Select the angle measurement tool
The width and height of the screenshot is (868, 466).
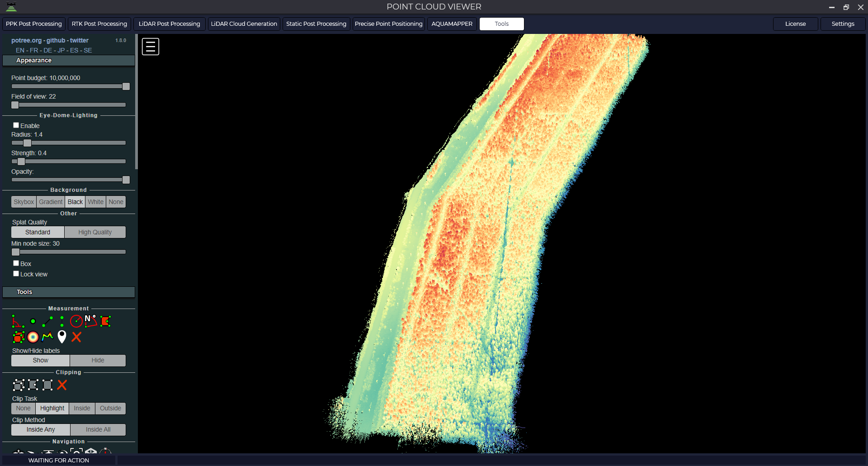tap(18, 322)
